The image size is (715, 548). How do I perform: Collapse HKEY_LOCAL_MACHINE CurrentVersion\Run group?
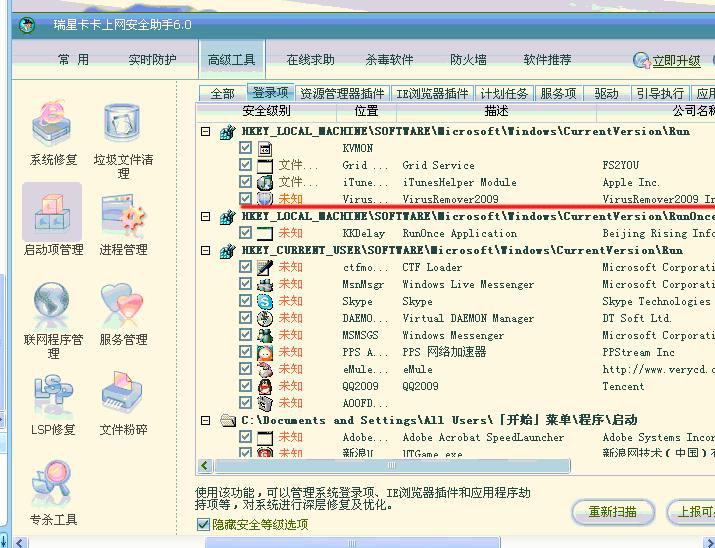(206, 131)
